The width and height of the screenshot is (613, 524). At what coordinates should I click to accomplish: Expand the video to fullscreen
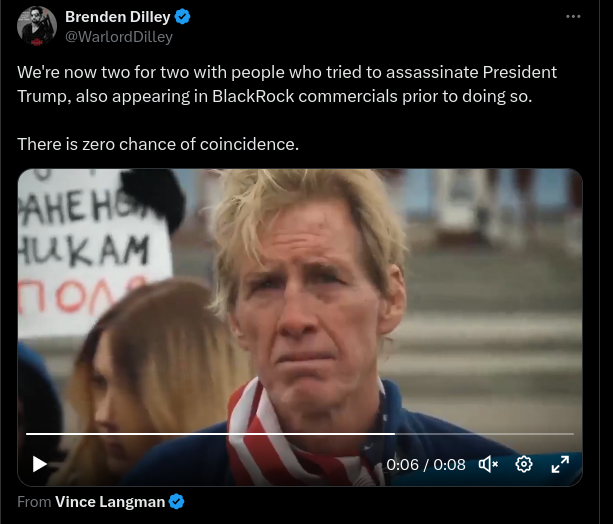click(x=560, y=465)
